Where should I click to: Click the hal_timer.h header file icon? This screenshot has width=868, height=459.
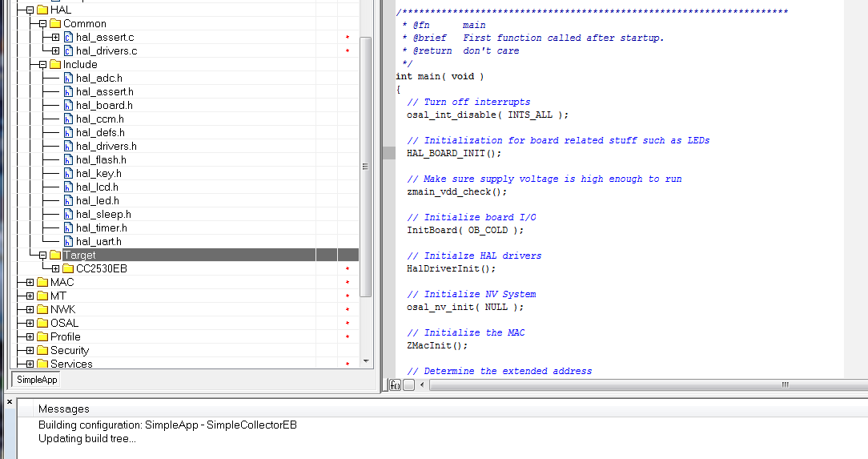(68, 228)
